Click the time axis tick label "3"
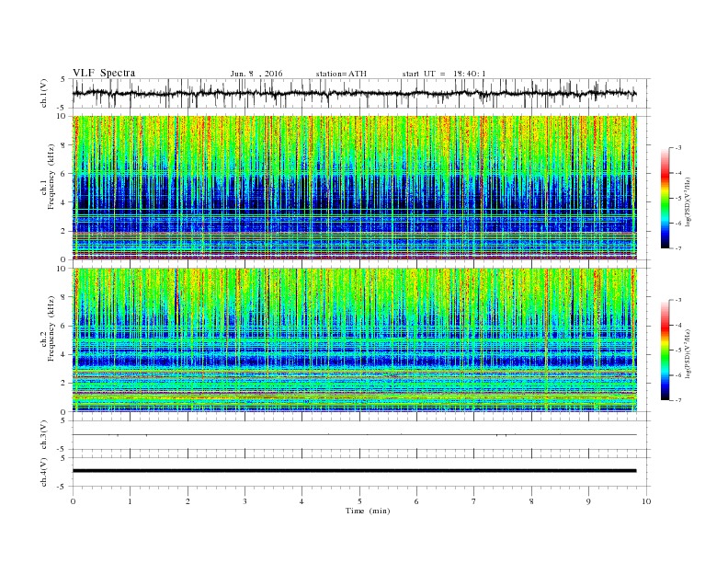The height and width of the screenshot is (563, 728). point(245,501)
